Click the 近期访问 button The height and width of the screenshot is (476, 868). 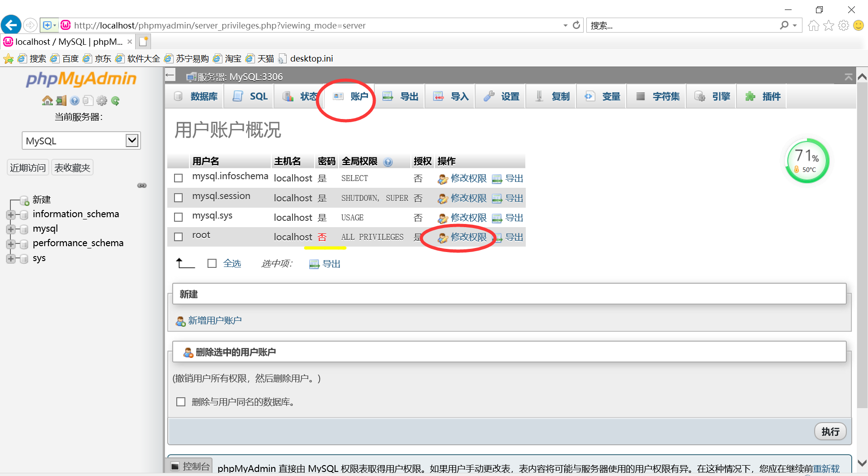(28, 168)
